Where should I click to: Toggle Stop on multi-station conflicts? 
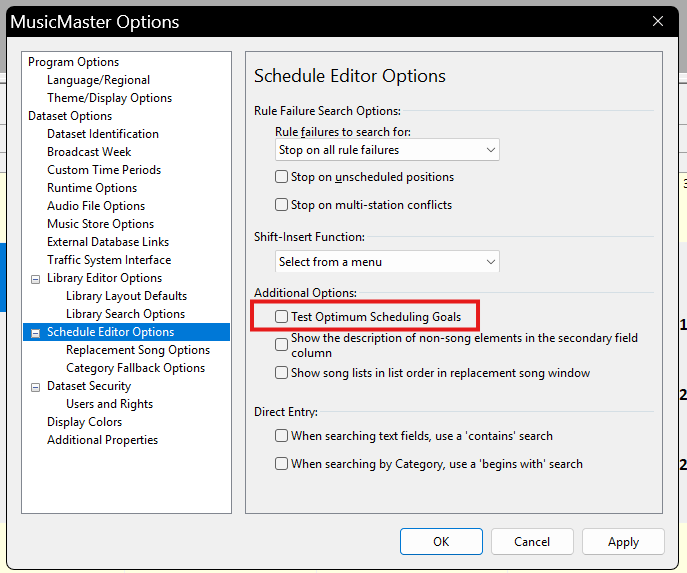pyautogui.click(x=281, y=205)
